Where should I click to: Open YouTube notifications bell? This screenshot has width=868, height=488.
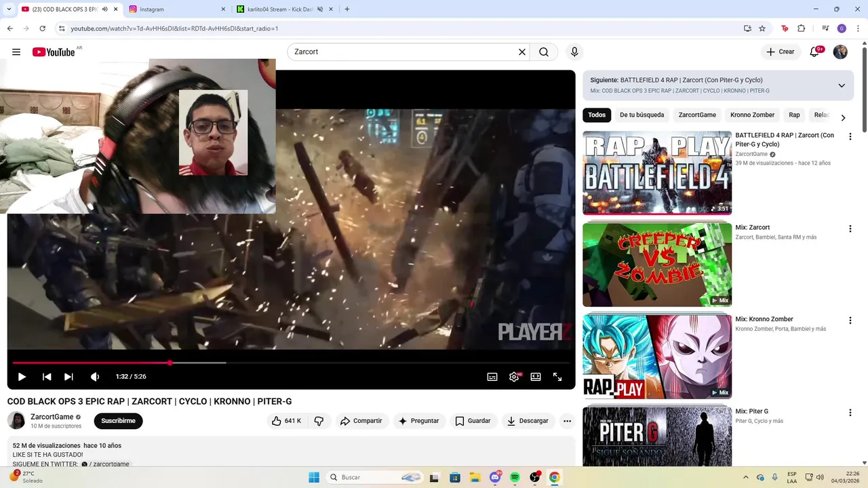pos(814,52)
